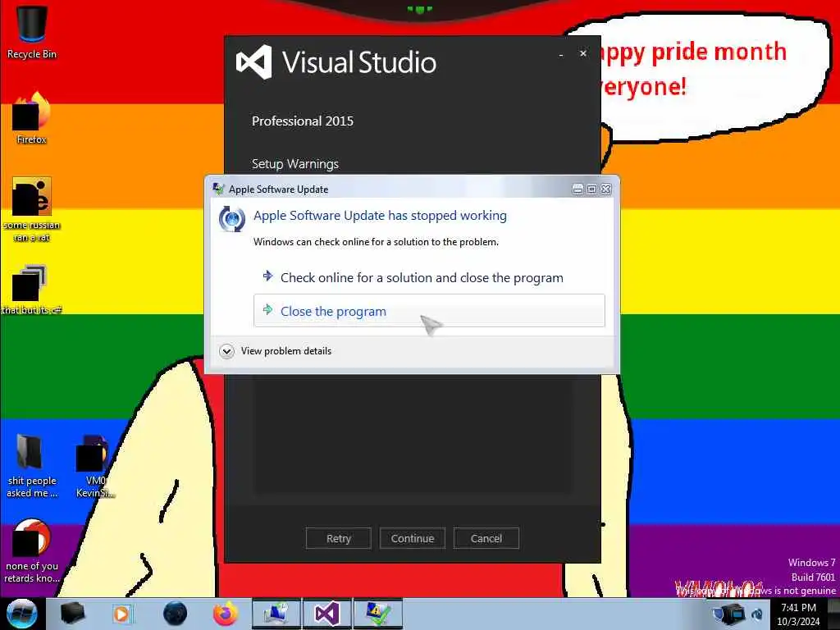Screen dimensions: 840x630
Task: Click the Close the program option
Action: [x=428, y=311]
